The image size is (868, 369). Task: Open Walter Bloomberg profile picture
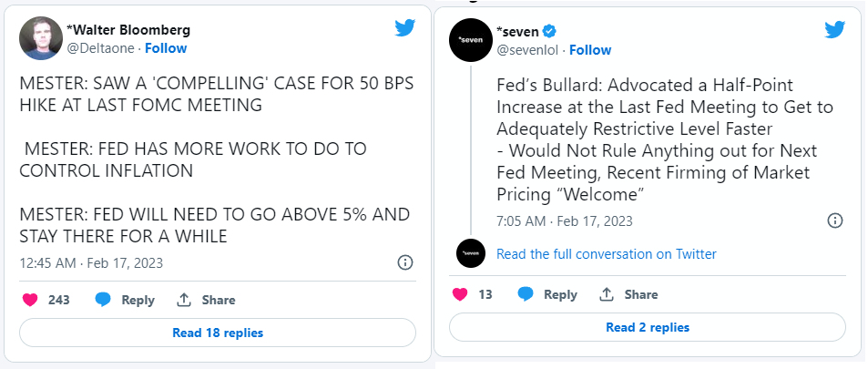pos(41,38)
